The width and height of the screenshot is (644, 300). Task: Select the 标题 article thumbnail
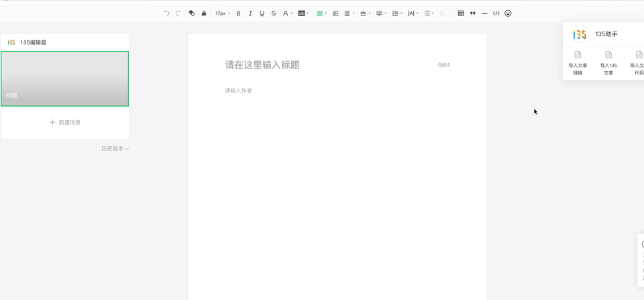point(65,79)
